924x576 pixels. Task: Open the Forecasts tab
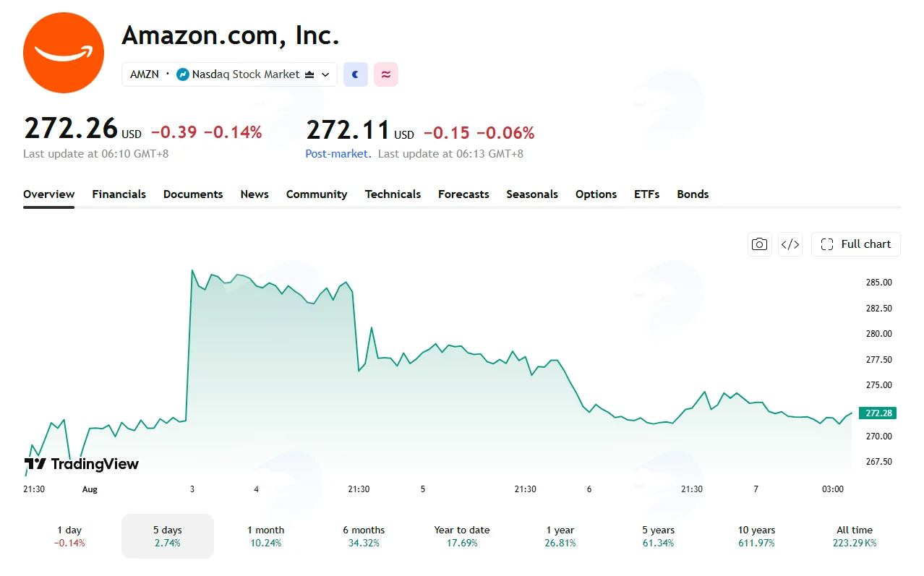(x=463, y=194)
